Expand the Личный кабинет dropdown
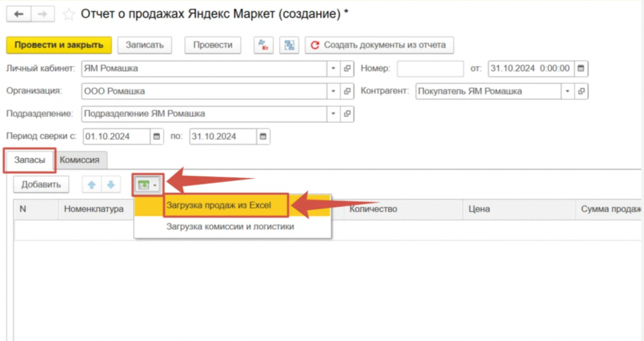This screenshot has width=644, height=341. point(333,68)
